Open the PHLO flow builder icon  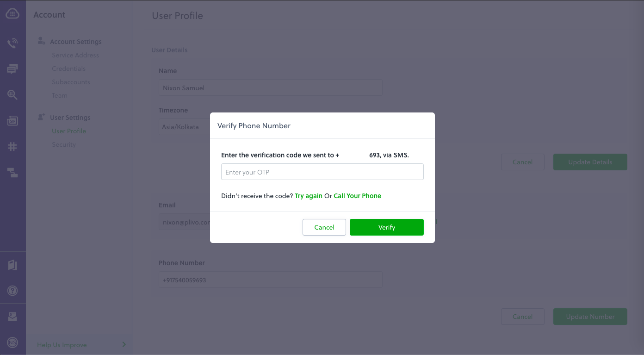[13, 172]
